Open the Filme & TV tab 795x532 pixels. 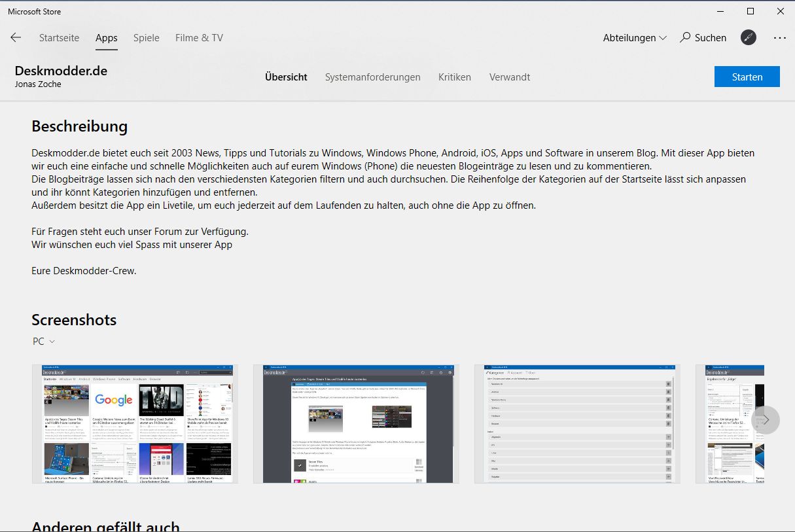(199, 38)
